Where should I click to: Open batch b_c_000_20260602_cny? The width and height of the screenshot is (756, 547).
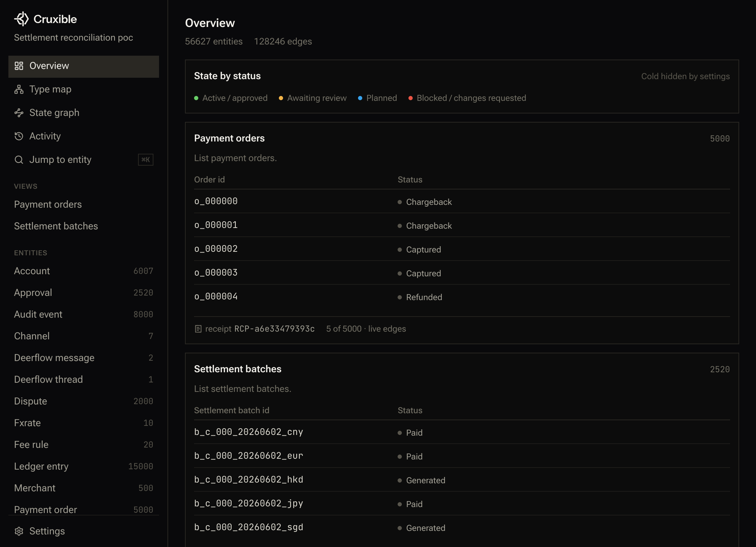462,432
